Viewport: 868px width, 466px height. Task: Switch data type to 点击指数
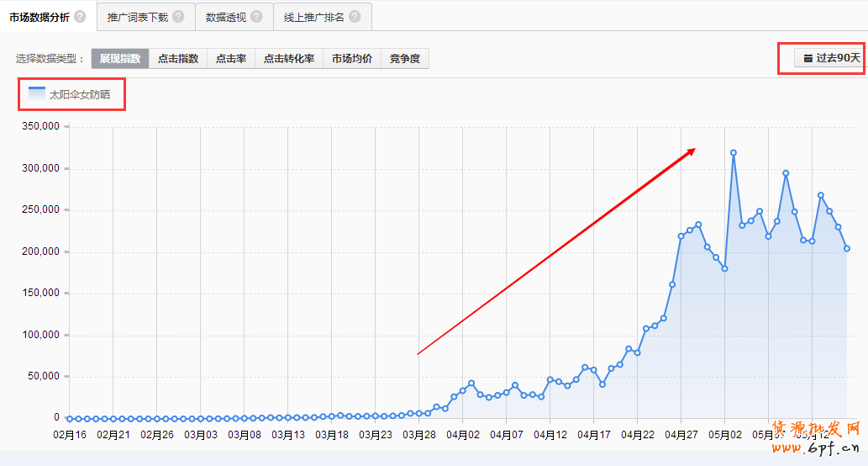point(178,59)
